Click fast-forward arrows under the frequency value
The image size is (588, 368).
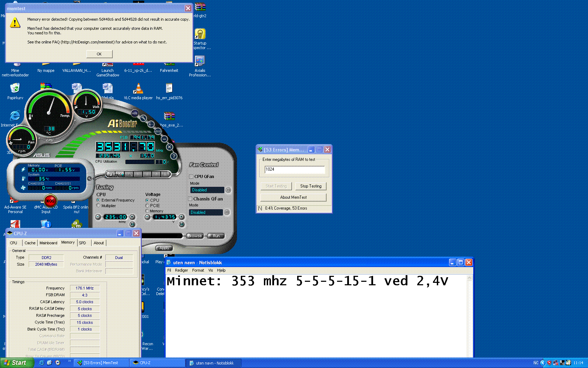coord(132,224)
